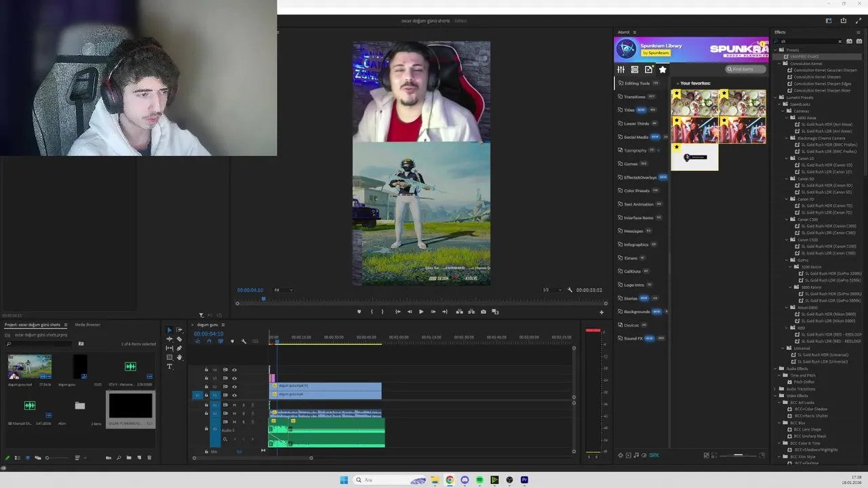Image resolution: width=868 pixels, height=488 pixels.
Task: Open the Media Browser tab
Action: coord(87,325)
